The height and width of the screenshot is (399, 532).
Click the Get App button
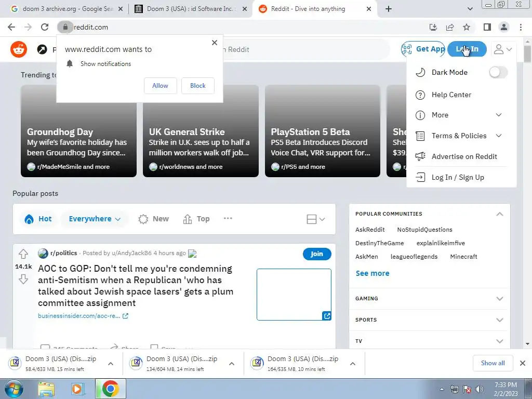[x=423, y=49]
